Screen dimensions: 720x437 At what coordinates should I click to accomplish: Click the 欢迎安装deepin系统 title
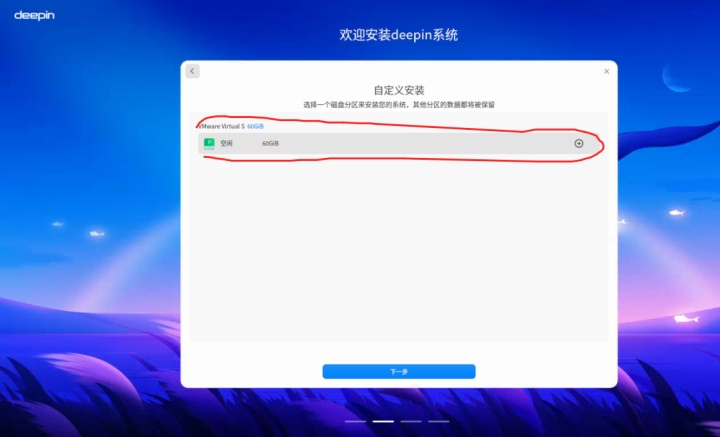pos(399,35)
